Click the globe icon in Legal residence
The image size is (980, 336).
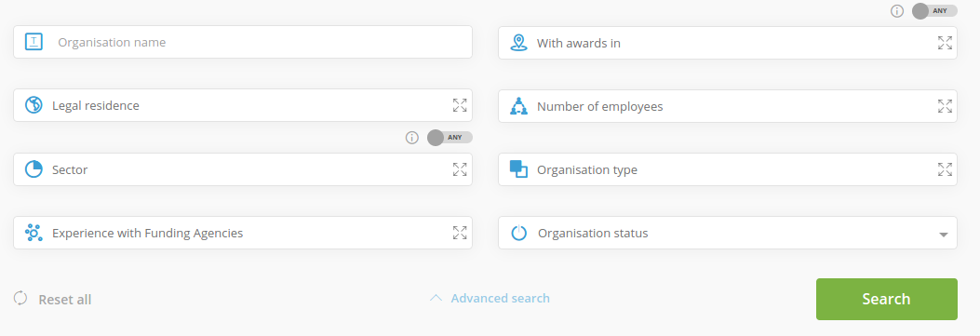(34, 105)
